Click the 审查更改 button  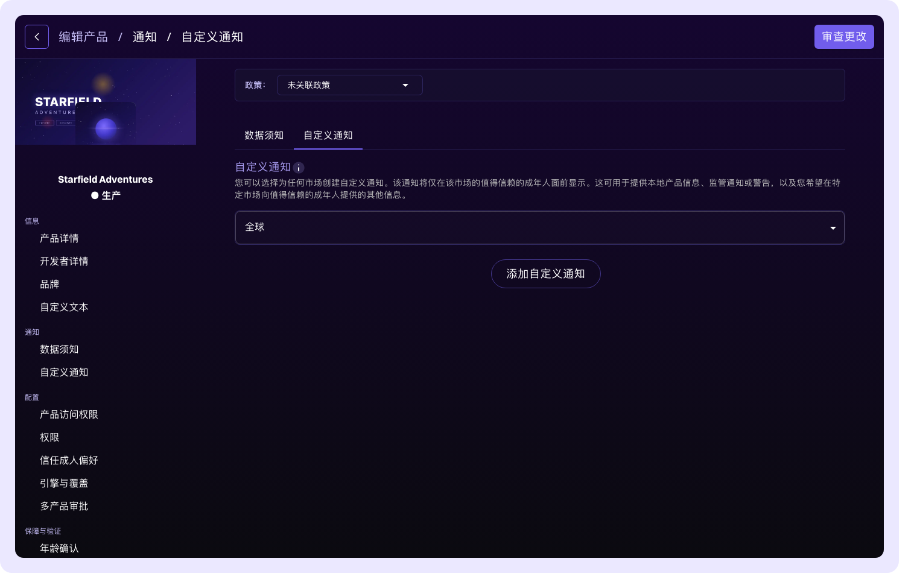pyautogui.click(x=844, y=37)
